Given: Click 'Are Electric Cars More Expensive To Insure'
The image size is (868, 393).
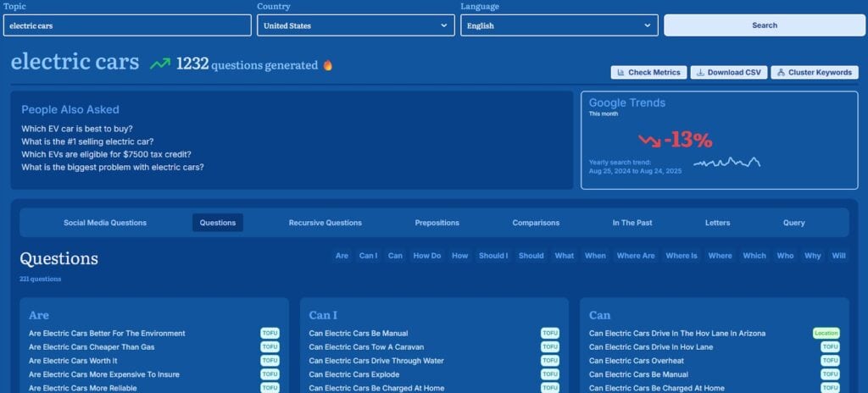Looking at the screenshot, I should tap(104, 374).
